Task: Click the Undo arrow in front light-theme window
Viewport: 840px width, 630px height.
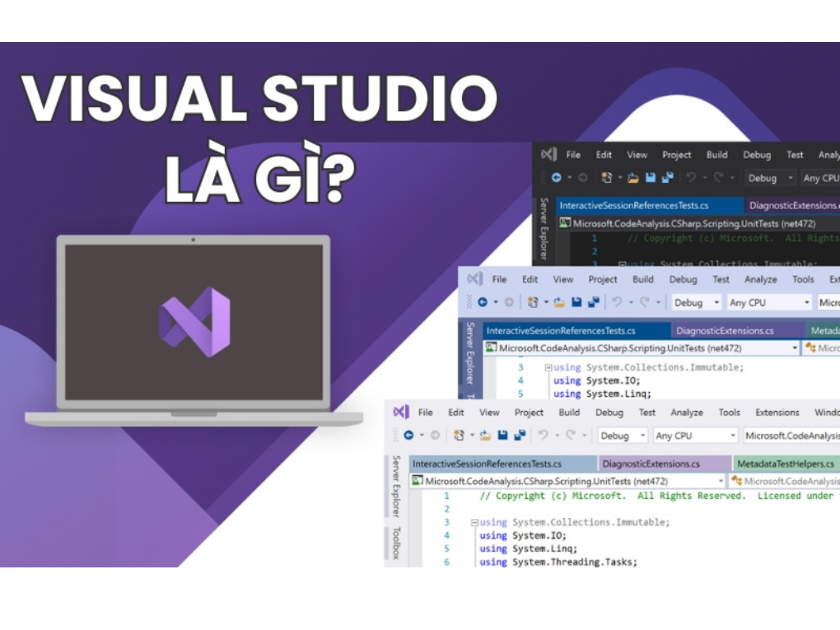Action: pos(544,436)
